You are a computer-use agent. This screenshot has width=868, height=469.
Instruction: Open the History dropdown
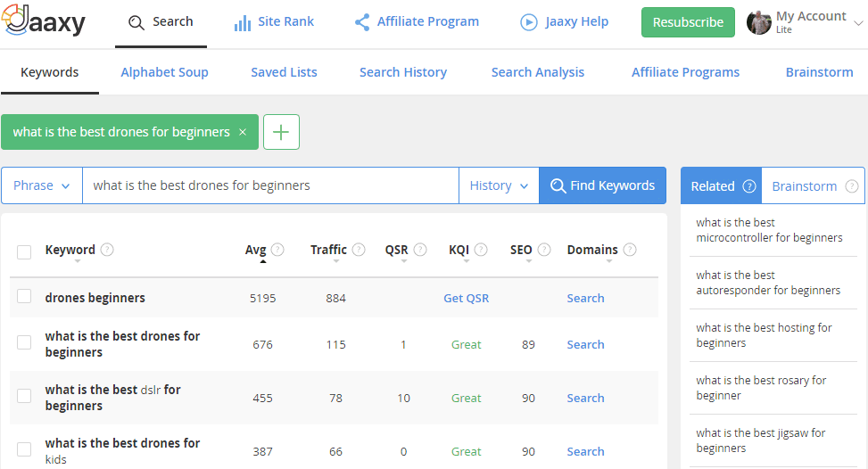coord(499,185)
